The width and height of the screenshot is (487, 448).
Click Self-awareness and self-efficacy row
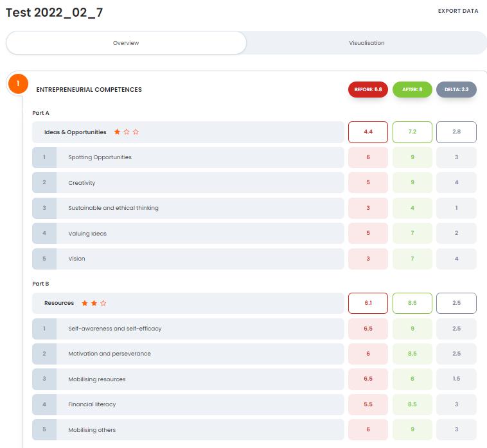(188, 329)
